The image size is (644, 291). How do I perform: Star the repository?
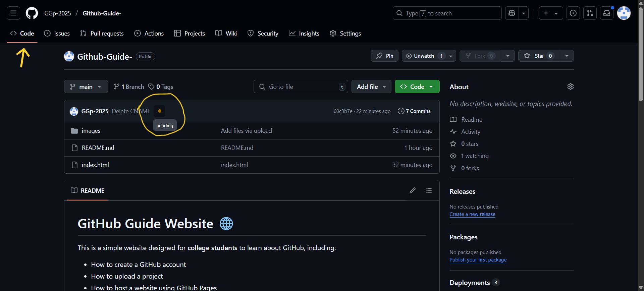pos(539,56)
